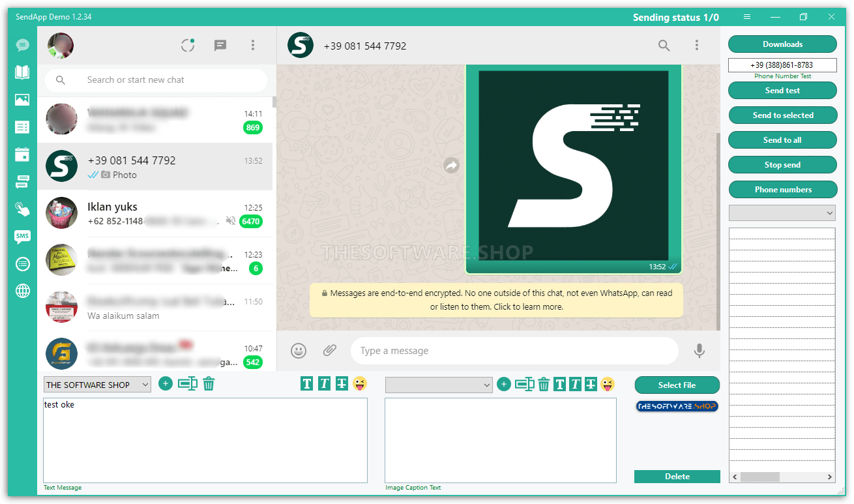This screenshot has width=854, height=504.
Task: Open the image caption template dropdown
Action: pos(439,385)
